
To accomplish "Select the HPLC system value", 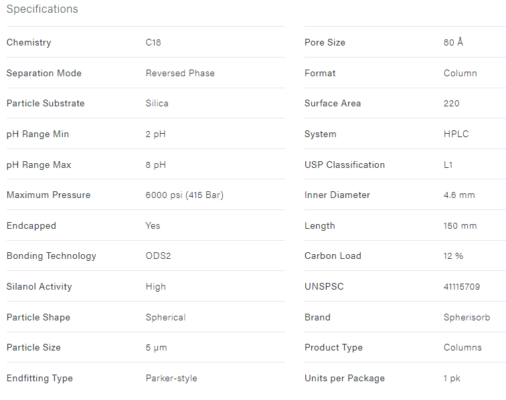I will coord(456,134).
